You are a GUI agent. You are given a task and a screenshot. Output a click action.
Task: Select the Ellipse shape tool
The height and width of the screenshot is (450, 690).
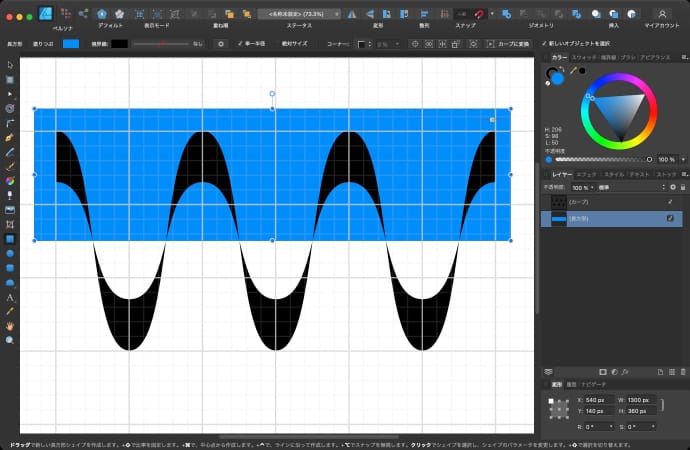pyautogui.click(x=10, y=253)
